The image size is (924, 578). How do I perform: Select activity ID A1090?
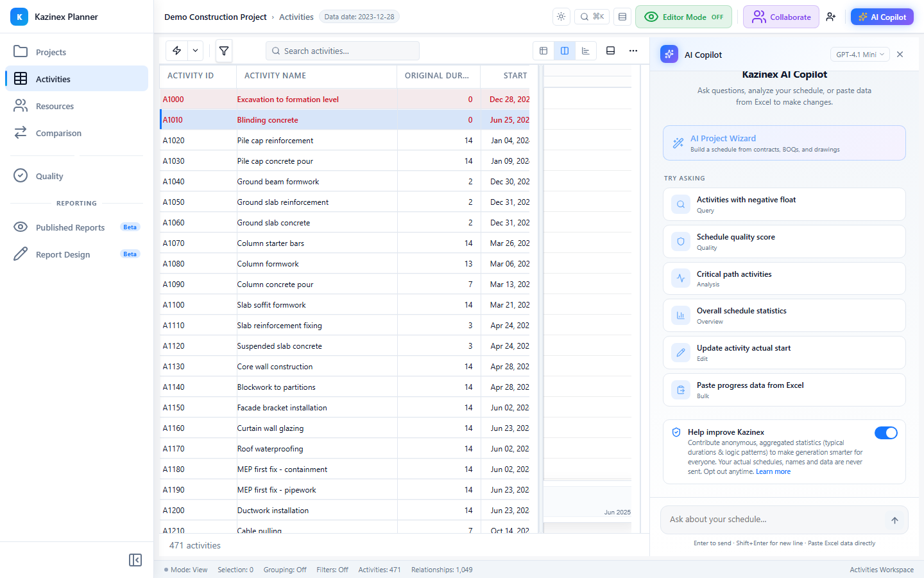173,285
